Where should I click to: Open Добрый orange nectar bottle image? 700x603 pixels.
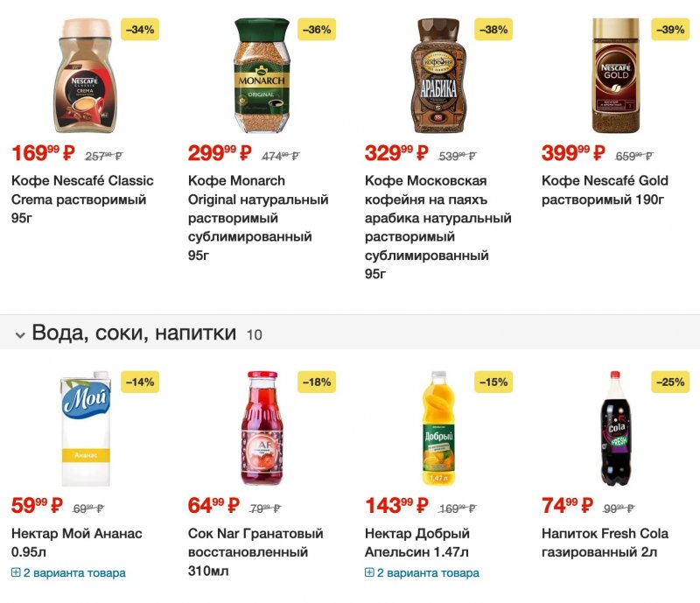point(437,429)
